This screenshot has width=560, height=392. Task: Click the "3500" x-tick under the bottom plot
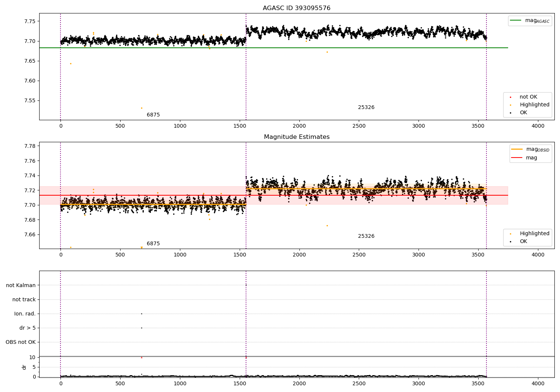point(478,384)
